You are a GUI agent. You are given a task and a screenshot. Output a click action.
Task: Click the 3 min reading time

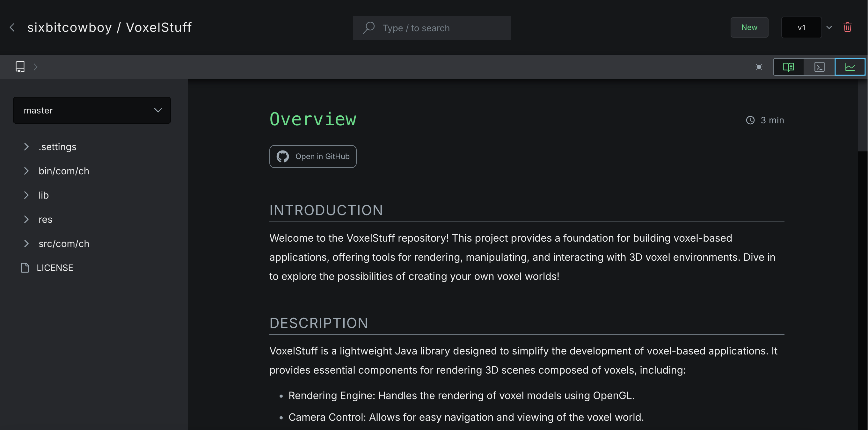(772, 120)
